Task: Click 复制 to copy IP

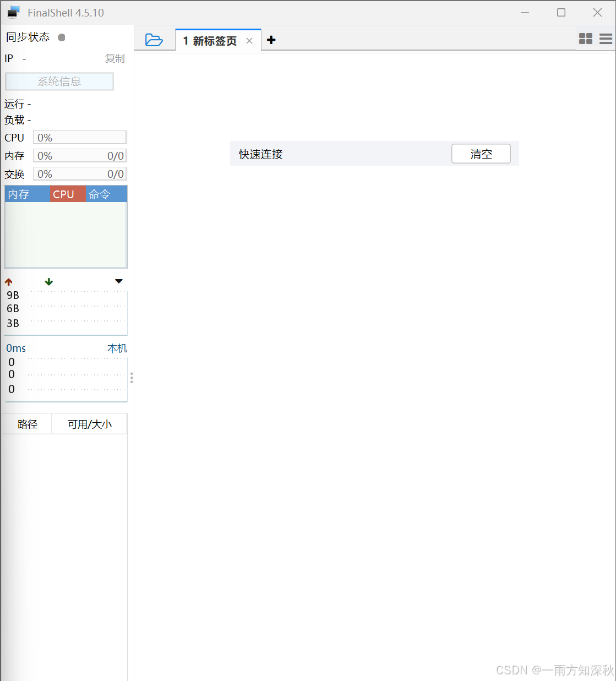Action: tap(115, 58)
